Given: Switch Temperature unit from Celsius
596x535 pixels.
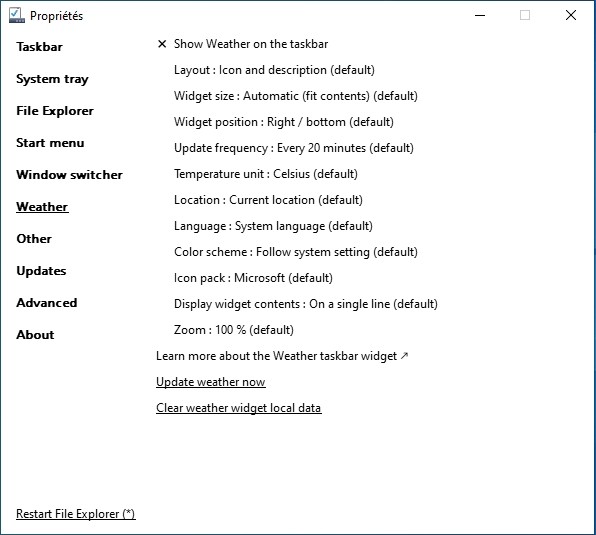Looking at the screenshot, I should pyautogui.click(x=266, y=174).
